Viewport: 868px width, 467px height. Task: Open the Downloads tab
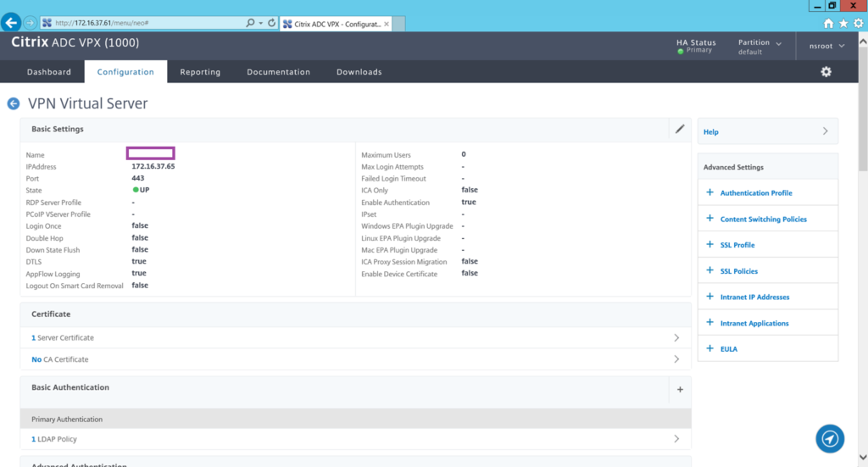coord(359,72)
